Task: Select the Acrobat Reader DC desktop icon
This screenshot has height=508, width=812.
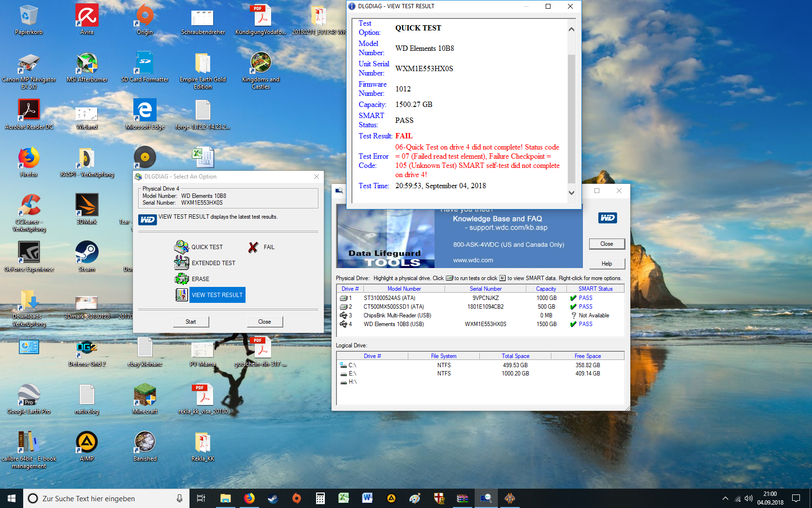Action: pyautogui.click(x=29, y=115)
